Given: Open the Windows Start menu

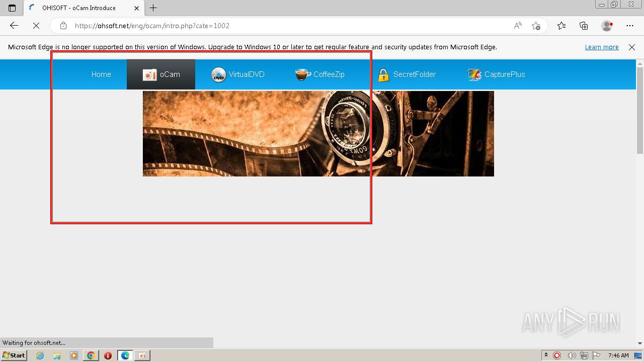Looking at the screenshot, I should 14,355.
